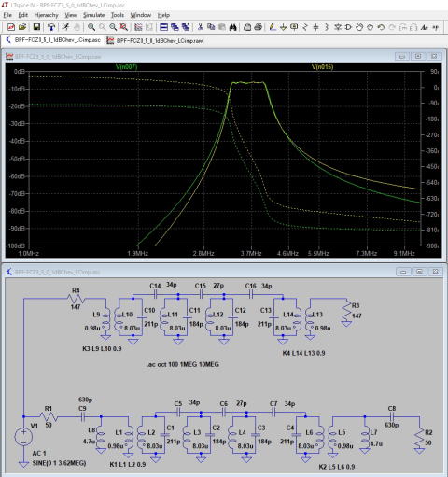Click the Print icon in toolbar
Screen dimensions: 448x477
tap(258, 27)
